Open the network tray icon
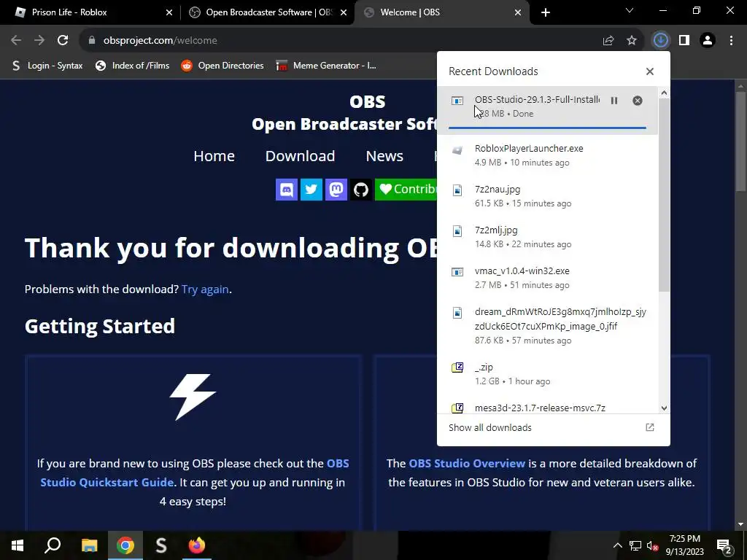Screen dimensions: 747x560 [635, 545]
